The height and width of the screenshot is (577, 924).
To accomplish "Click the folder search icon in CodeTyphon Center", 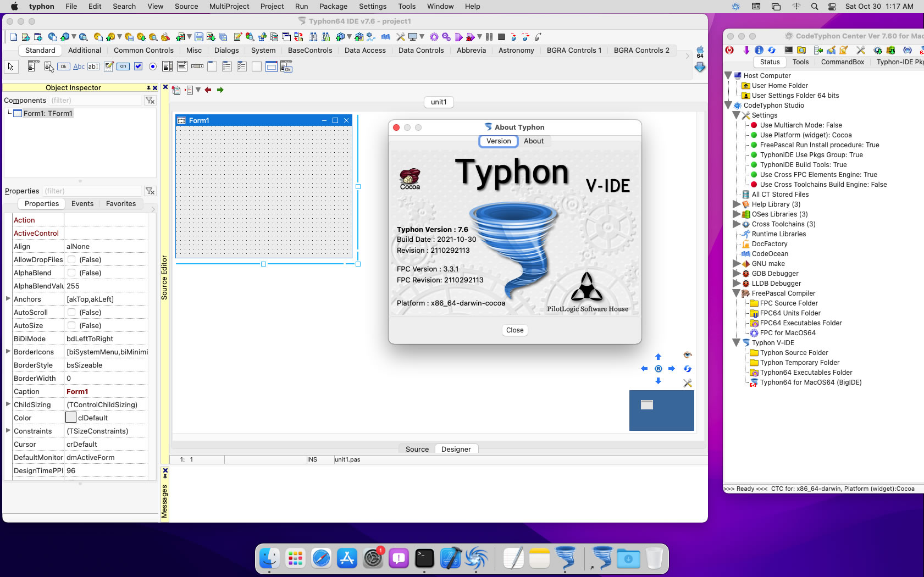I will click(x=801, y=50).
